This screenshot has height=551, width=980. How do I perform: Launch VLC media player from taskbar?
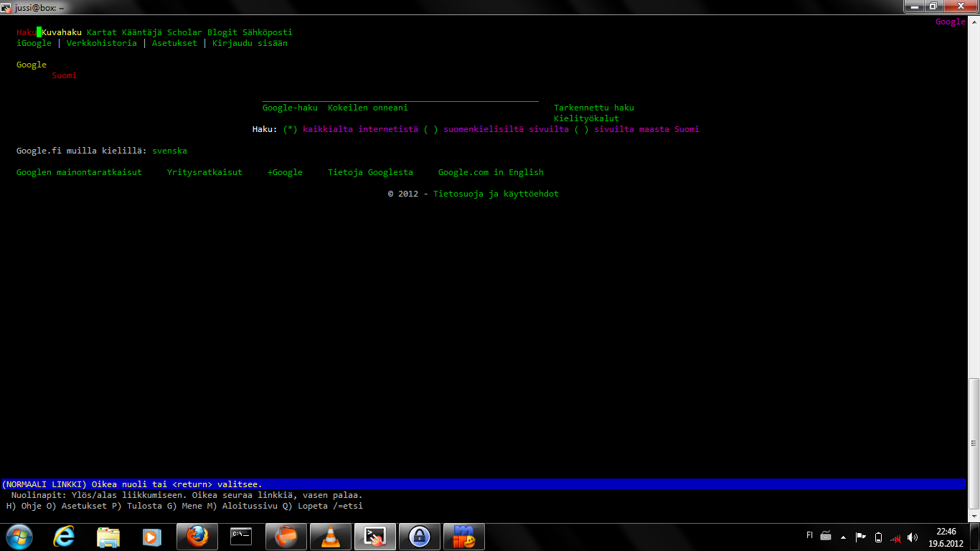329,537
